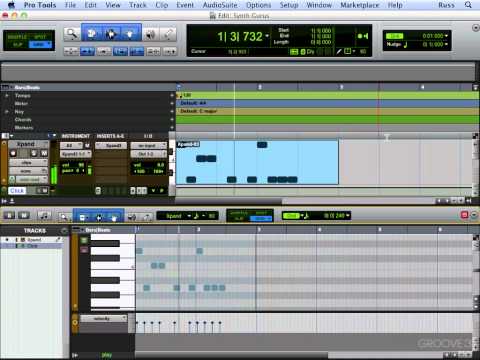Select the Xpand!2 MIDI clip

[257, 162]
